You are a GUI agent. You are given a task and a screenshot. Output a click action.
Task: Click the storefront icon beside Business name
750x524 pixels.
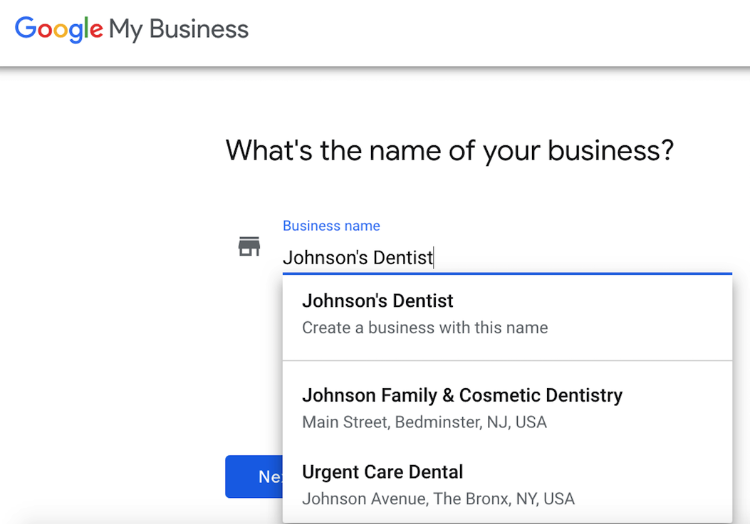point(249,246)
